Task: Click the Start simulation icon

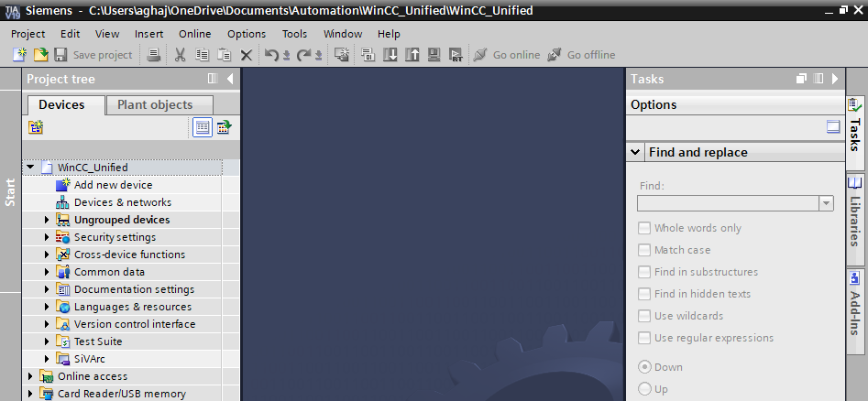Action: 434,54
